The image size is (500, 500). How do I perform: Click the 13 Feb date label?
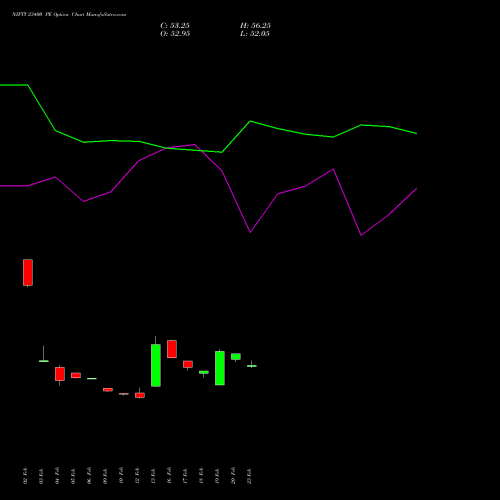(153, 476)
